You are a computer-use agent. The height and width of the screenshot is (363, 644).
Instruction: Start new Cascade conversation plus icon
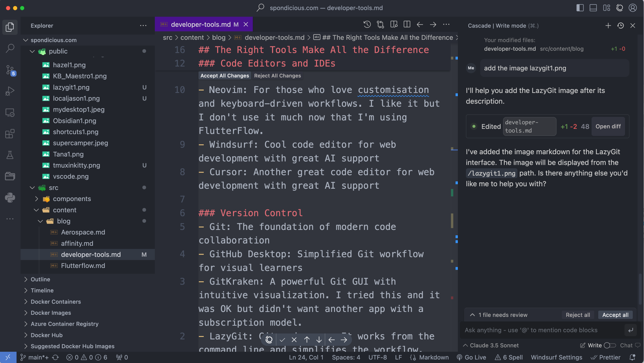tap(608, 25)
